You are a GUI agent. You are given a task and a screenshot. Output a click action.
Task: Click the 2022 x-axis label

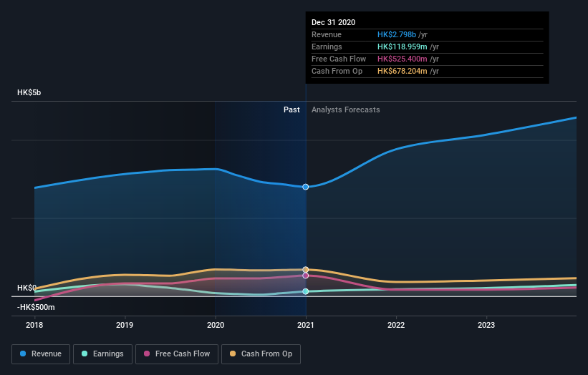click(x=396, y=325)
